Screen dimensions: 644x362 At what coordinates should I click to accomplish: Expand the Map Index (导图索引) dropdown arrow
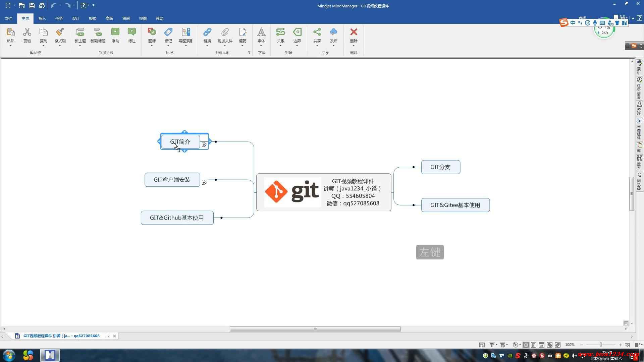click(186, 46)
